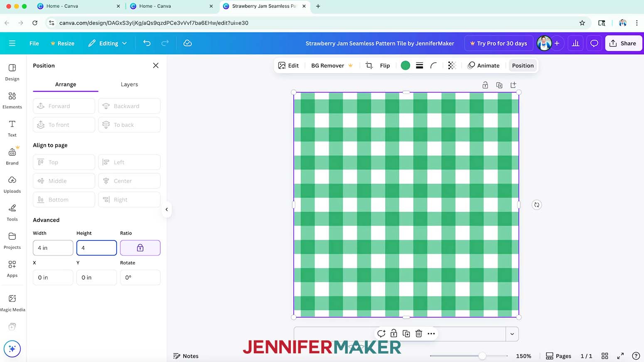Open the Apps sidebar panel

pyautogui.click(x=12, y=269)
